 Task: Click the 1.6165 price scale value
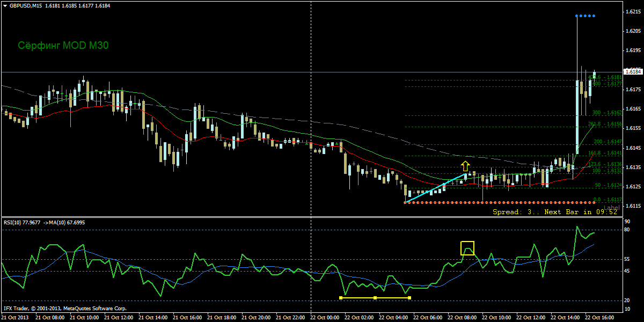(x=632, y=109)
